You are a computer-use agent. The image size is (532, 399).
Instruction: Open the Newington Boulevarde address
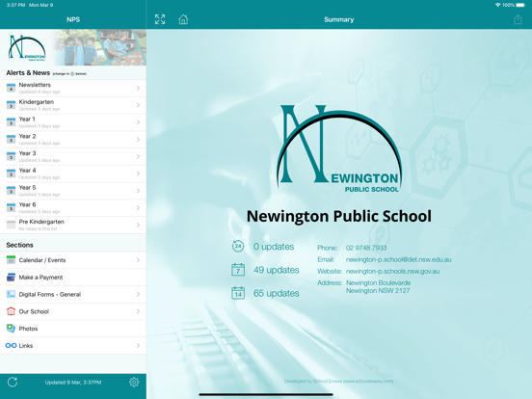point(378,286)
